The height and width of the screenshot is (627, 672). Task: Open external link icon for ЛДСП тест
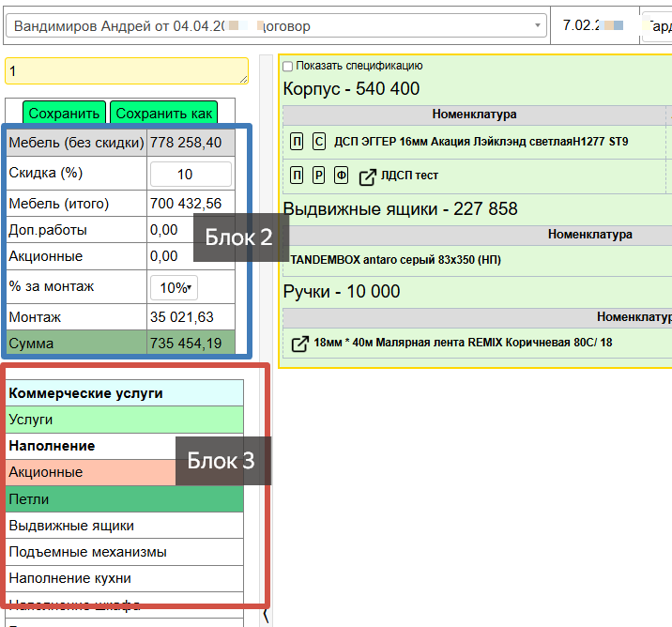click(368, 176)
